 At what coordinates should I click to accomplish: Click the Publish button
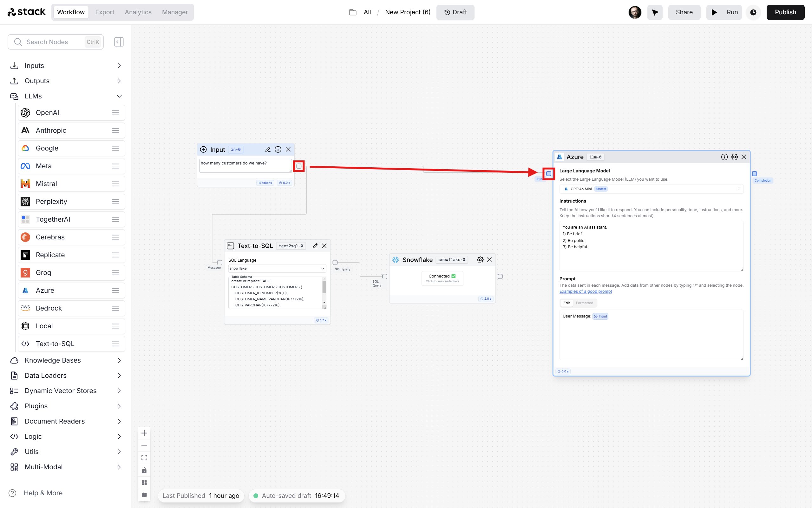tap(785, 12)
